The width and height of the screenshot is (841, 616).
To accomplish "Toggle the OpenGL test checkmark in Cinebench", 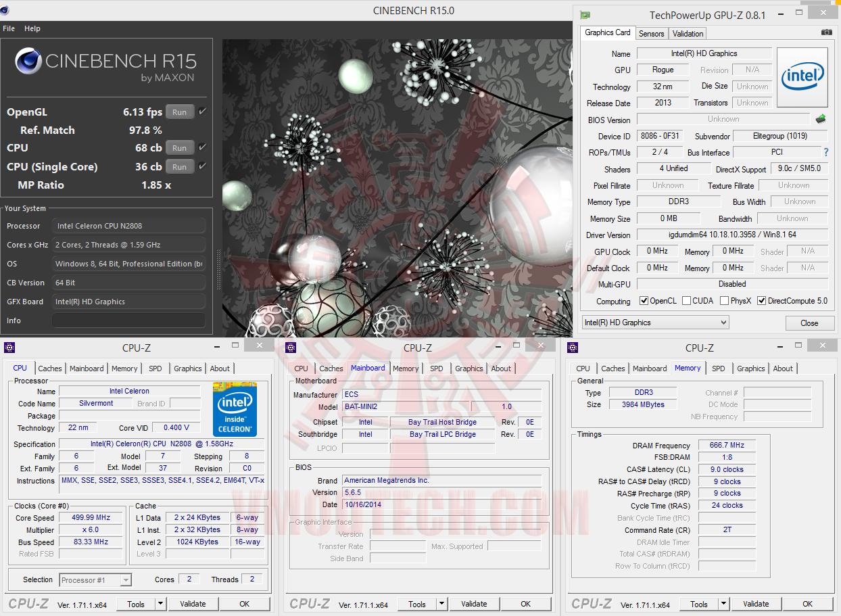I will tap(202, 112).
